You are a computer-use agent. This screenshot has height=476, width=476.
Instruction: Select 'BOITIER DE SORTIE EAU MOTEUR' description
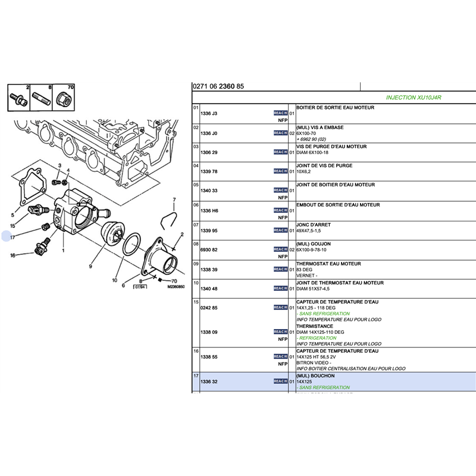point(335,108)
